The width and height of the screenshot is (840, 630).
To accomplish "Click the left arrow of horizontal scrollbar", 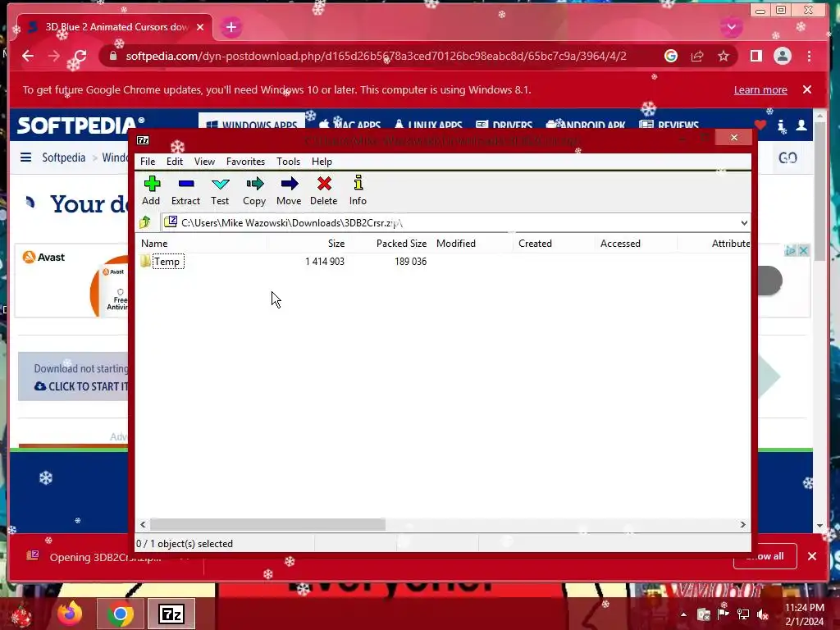I will [x=143, y=524].
